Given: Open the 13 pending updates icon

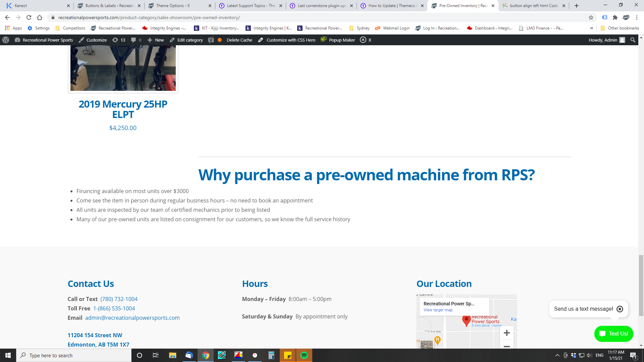Looking at the screenshot, I should coord(119,40).
